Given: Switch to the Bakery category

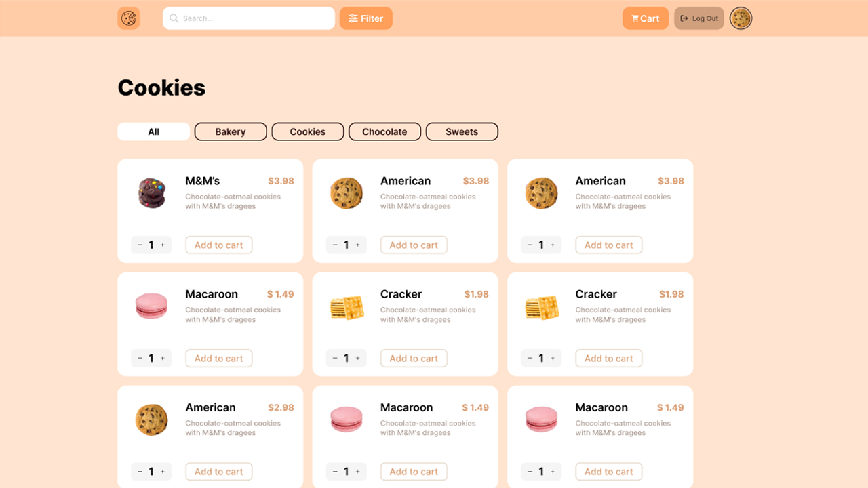Looking at the screenshot, I should pyautogui.click(x=230, y=131).
